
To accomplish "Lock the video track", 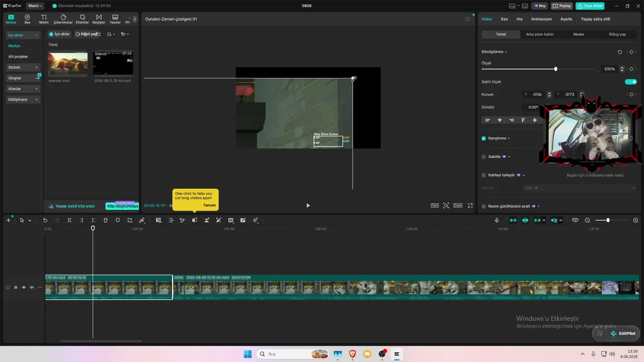I will pos(16,288).
